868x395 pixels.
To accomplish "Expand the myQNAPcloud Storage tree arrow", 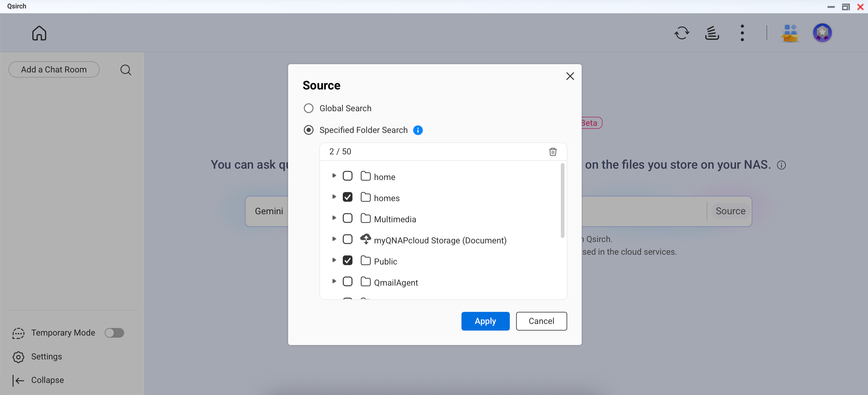I will 334,239.
